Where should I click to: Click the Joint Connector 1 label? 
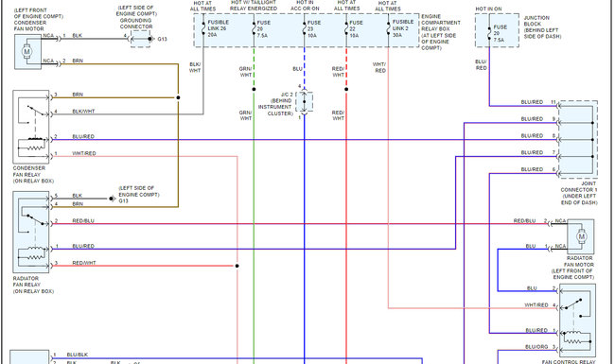(578, 193)
